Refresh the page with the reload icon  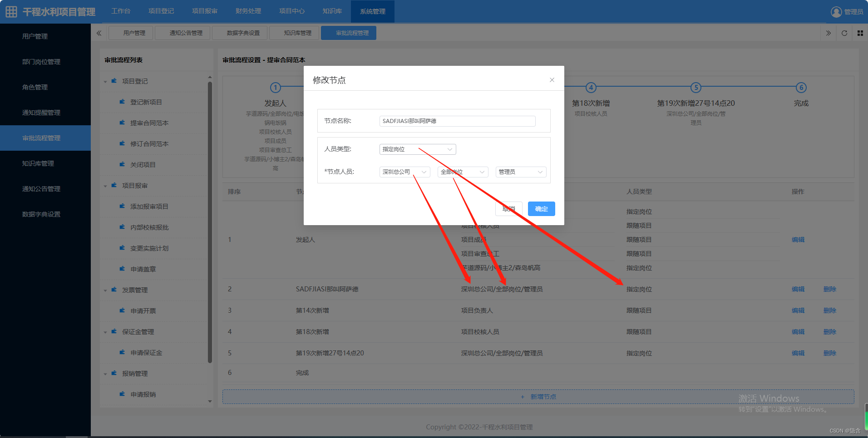(x=844, y=33)
